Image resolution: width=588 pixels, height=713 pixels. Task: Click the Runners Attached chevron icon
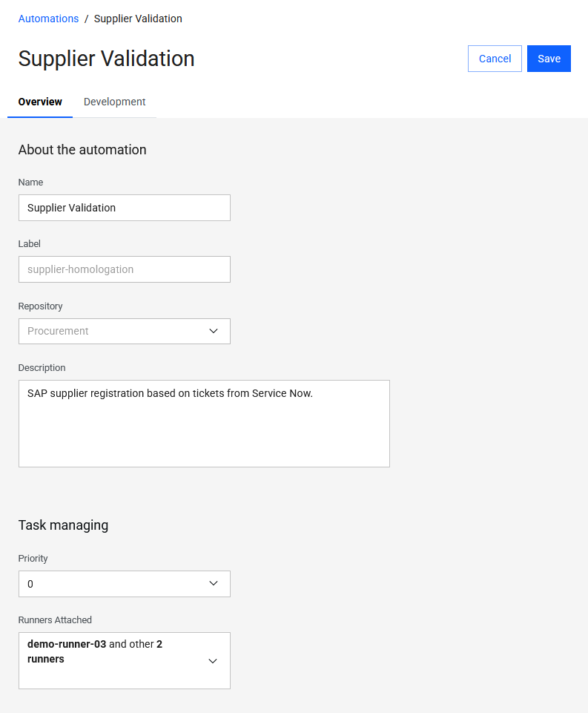click(x=214, y=660)
